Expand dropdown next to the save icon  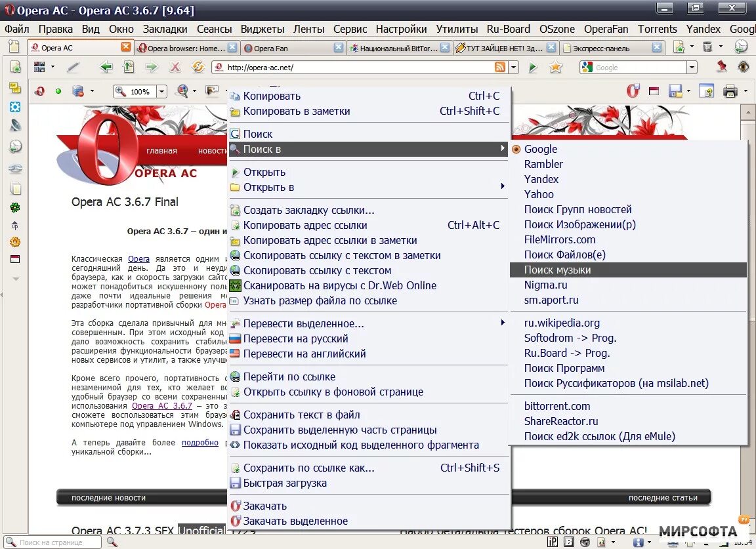click(x=688, y=91)
